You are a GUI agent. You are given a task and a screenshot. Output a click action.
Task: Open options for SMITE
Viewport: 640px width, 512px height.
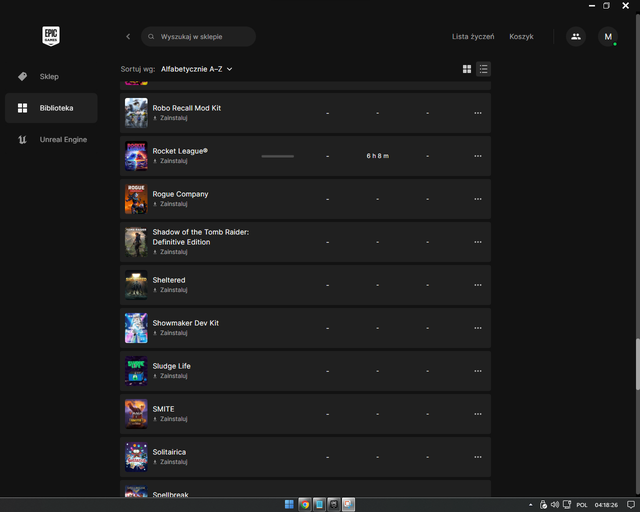point(478,414)
